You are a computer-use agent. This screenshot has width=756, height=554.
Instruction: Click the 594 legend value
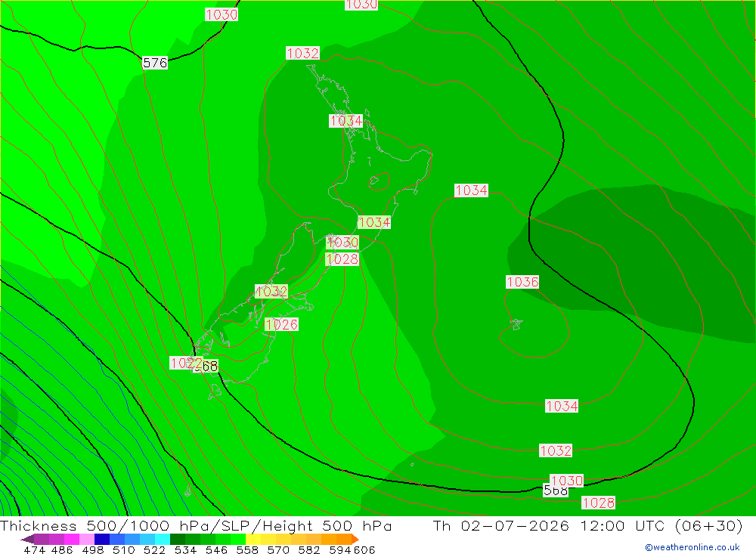click(x=340, y=549)
